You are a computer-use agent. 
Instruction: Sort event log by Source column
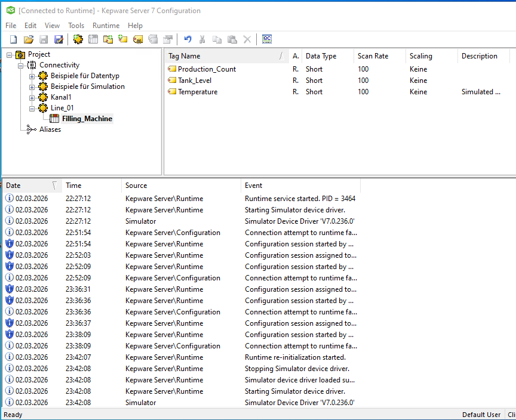click(136, 186)
